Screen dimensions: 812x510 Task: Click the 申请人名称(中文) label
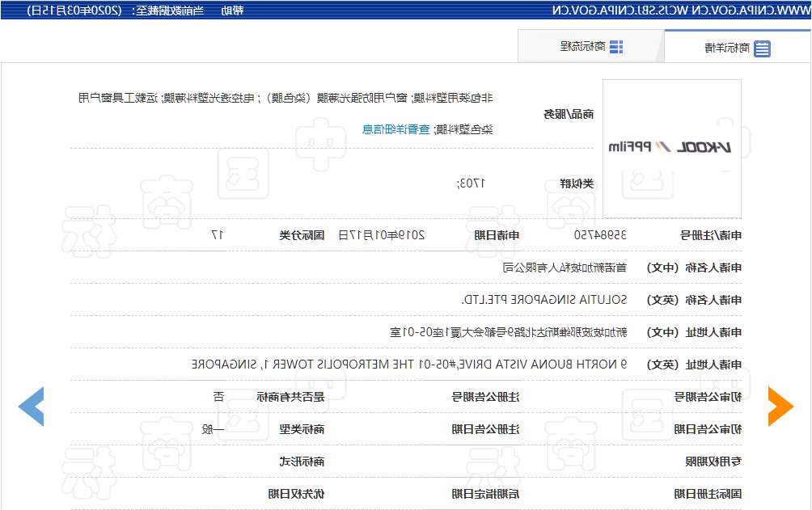pos(694,268)
